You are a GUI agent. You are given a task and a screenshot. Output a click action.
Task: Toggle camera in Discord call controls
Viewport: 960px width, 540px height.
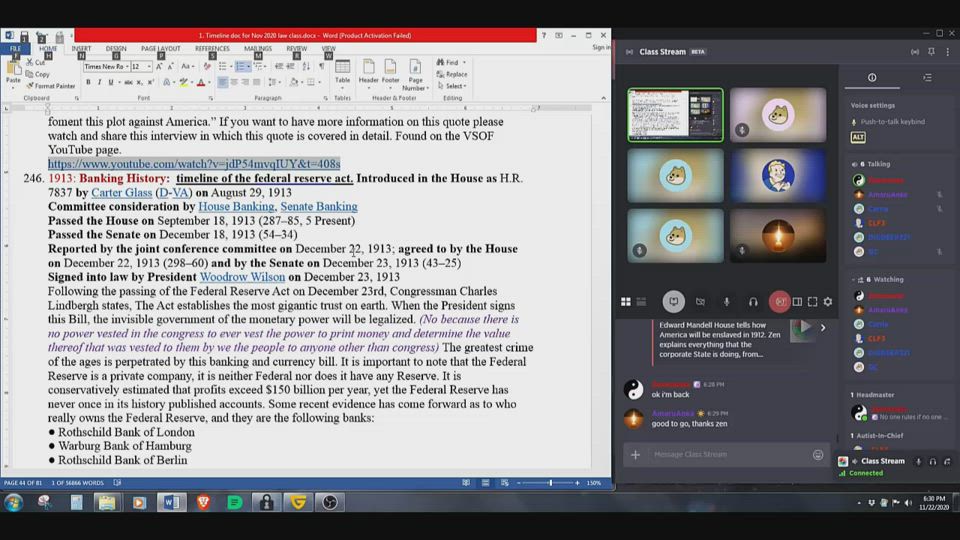tap(700, 301)
